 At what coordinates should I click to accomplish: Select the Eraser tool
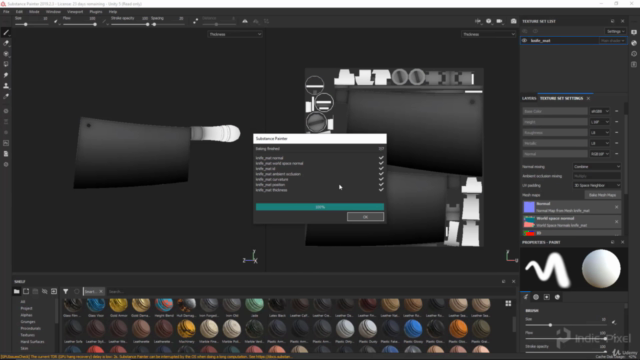click(x=6, y=43)
